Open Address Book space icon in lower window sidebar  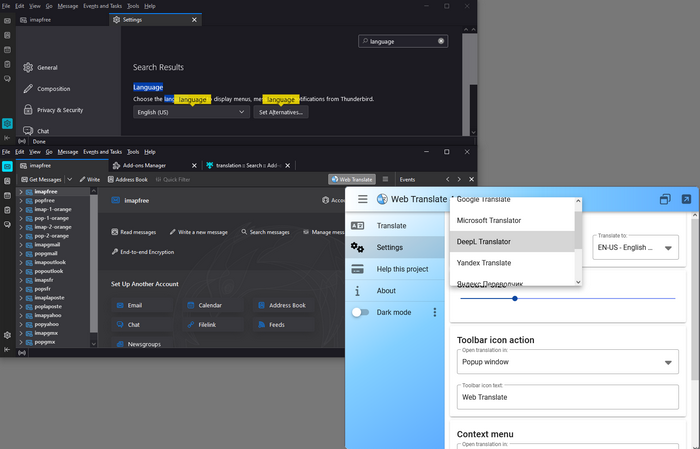click(7, 181)
